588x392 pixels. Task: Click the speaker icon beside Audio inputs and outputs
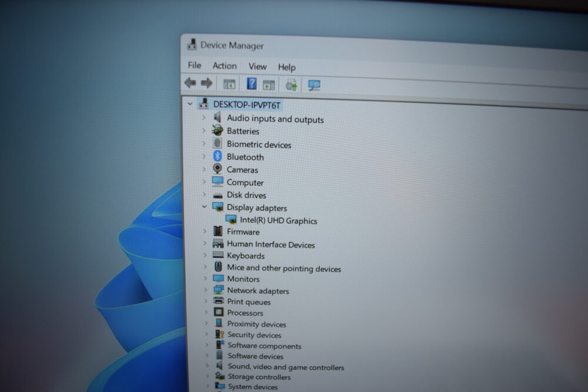(x=217, y=118)
